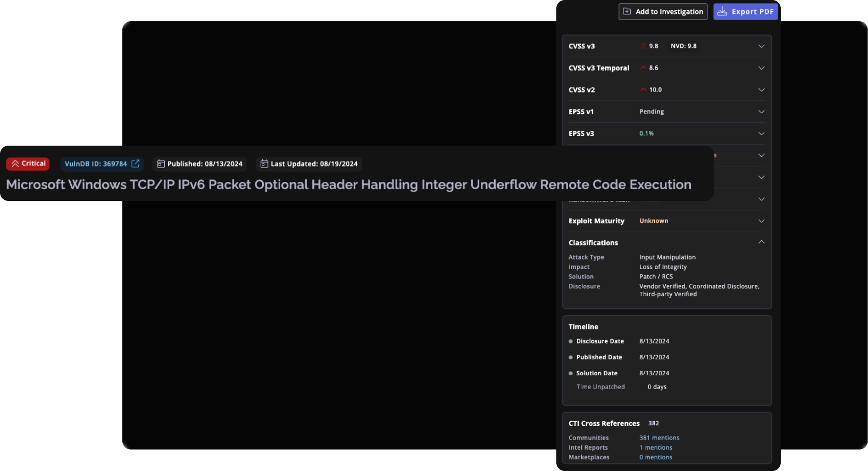Collapse the Classifications section
This screenshot has height=471, width=868.
pos(762,242)
